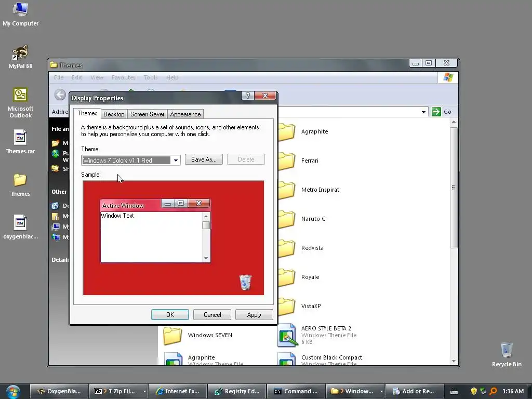Image resolution: width=532 pixels, height=399 pixels.
Task: Open the View menu in Themes window
Action: (97, 77)
